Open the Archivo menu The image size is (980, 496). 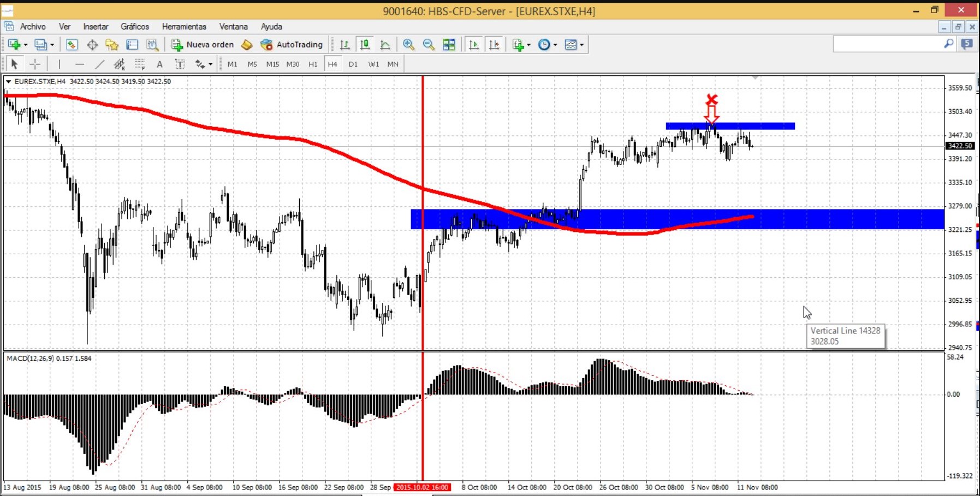(33, 26)
